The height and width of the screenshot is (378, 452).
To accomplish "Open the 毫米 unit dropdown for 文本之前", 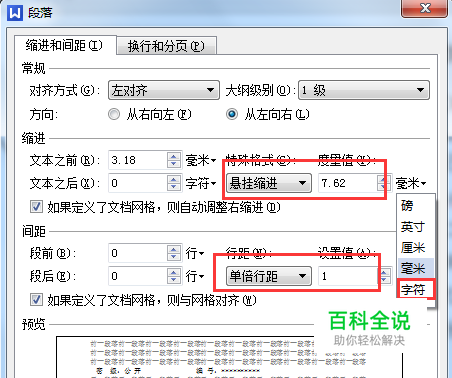I will (201, 161).
